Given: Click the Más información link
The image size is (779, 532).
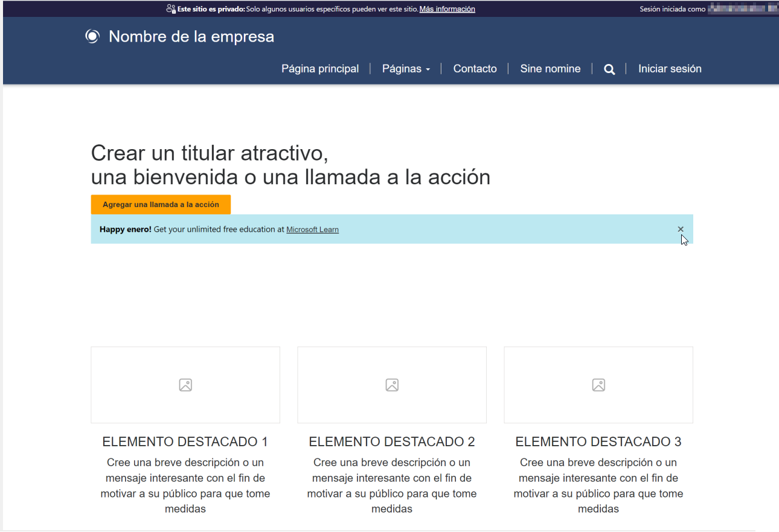Looking at the screenshot, I should (447, 9).
